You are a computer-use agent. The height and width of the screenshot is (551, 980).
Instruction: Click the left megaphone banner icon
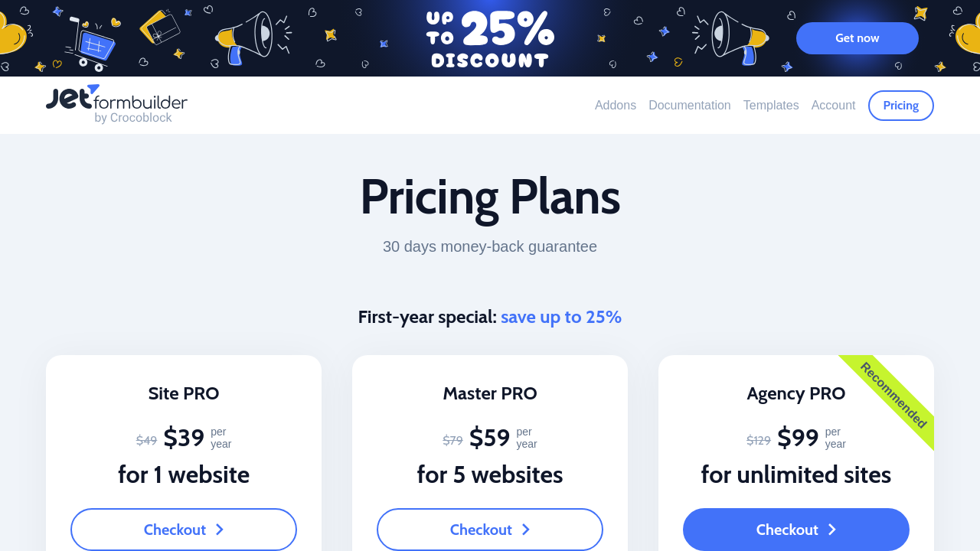click(253, 37)
